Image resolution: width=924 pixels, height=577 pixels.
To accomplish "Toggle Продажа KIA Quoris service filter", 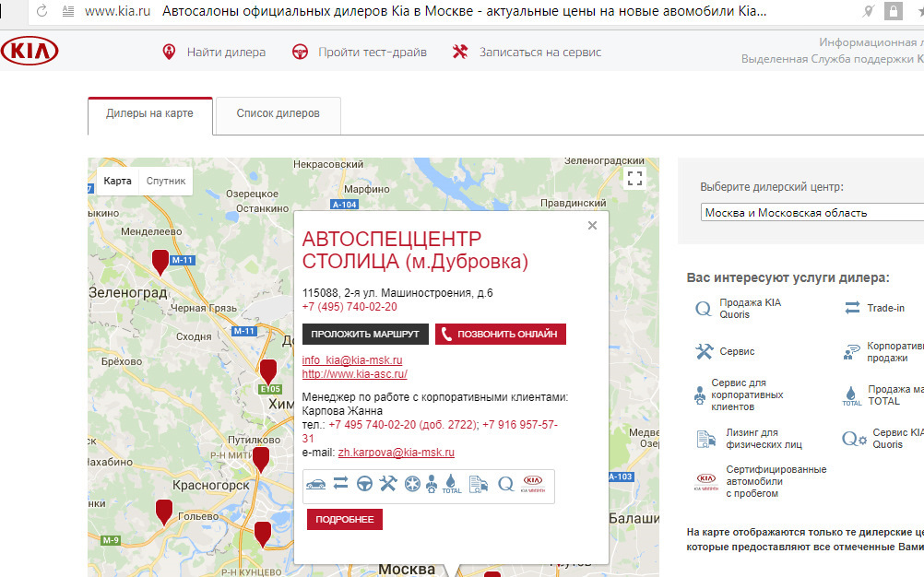I will 740,309.
